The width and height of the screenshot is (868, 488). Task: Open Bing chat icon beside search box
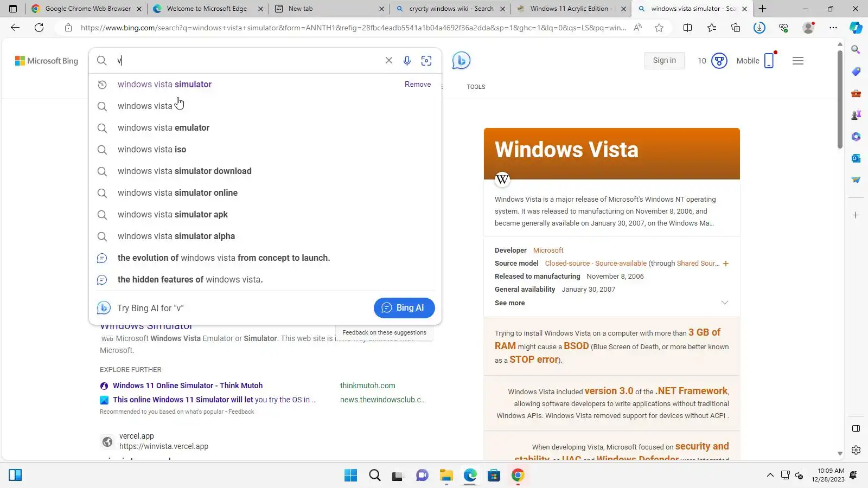461,60
